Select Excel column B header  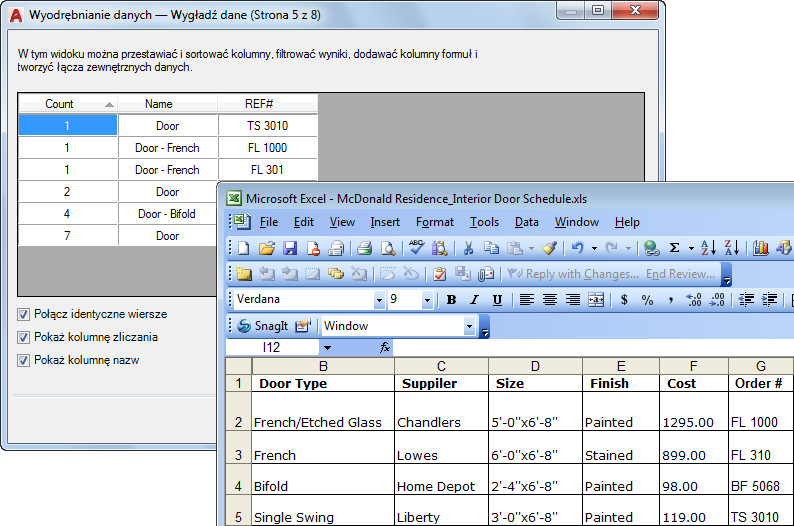click(323, 366)
